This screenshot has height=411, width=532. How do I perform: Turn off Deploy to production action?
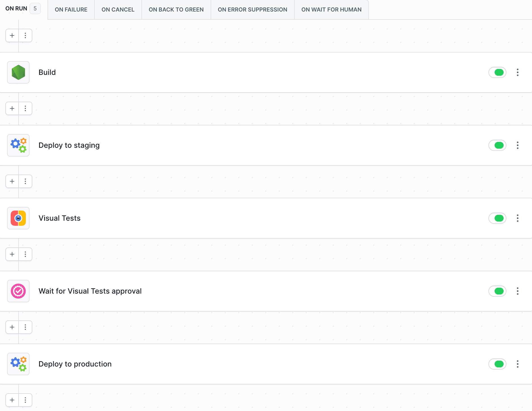(497, 364)
